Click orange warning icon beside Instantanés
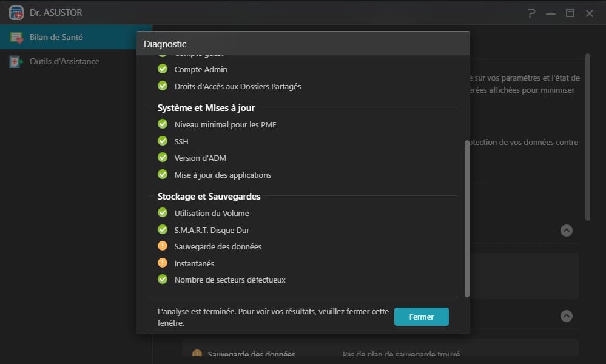 coord(163,263)
